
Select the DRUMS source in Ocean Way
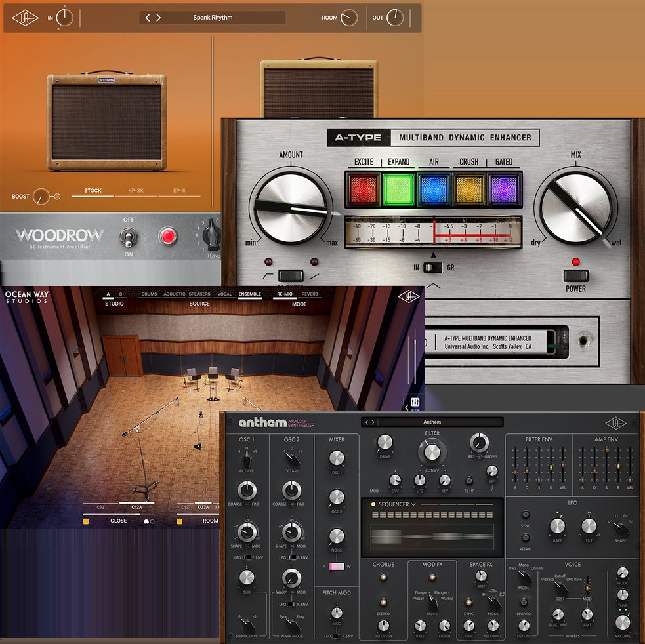149,294
